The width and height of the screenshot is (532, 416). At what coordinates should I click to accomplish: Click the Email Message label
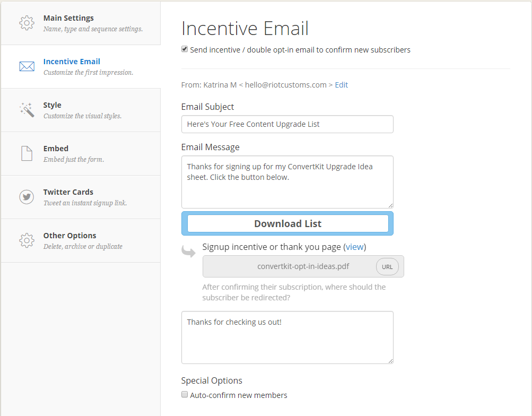pyautogui.click(x=211, y=148)
